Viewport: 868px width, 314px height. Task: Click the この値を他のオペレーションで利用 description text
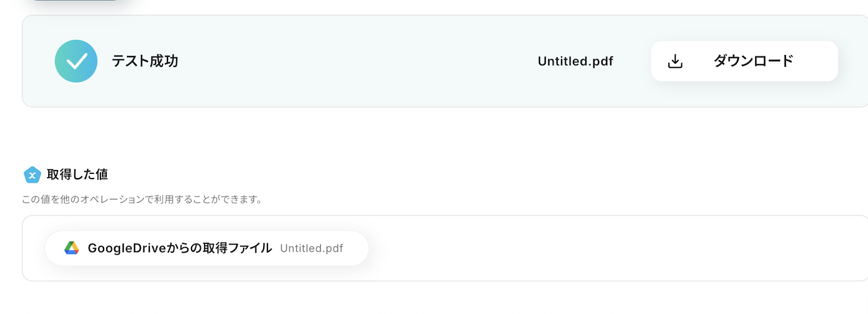point(142,199)
